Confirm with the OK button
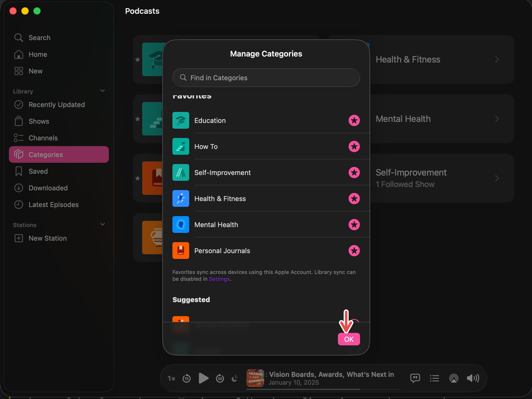The image size is (532, 399). click(349, 339)
